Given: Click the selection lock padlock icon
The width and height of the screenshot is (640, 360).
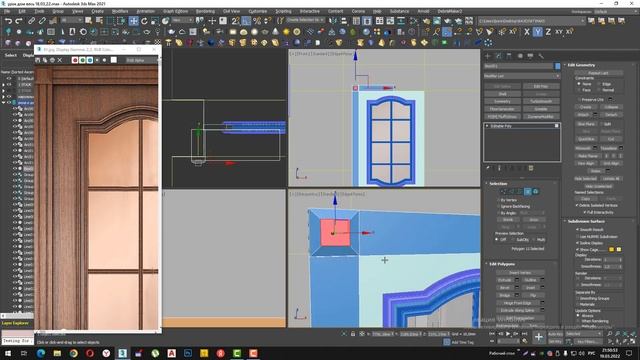Looking at the screenshot, I should pos(353,334).
